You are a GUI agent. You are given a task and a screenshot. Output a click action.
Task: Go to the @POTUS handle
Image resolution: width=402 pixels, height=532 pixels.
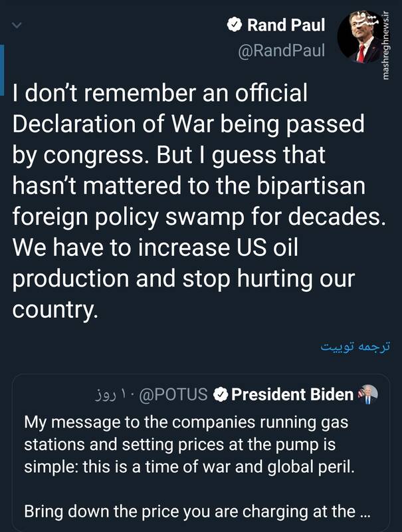point(175,395)
